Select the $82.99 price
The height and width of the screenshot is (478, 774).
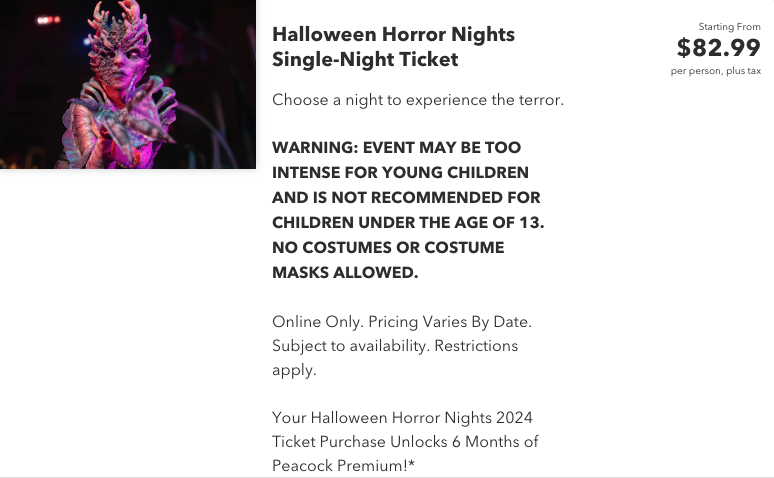click(718, 48)
